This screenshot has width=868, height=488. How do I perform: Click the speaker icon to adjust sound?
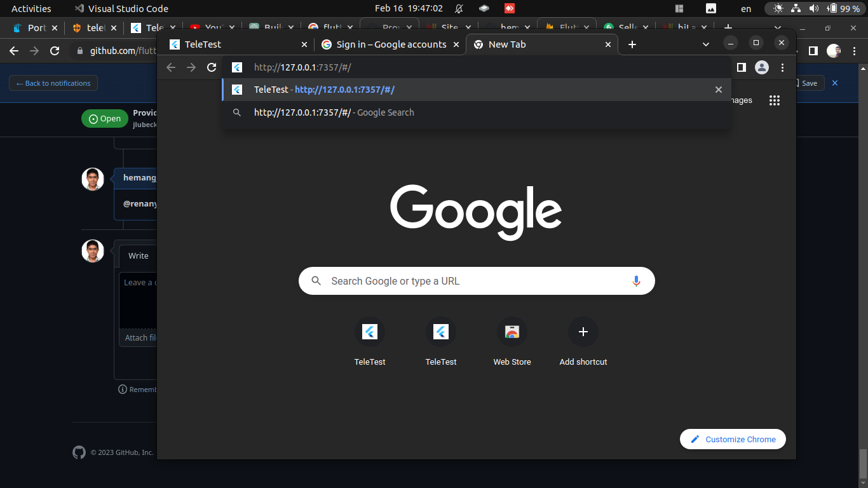(x=813, y=8)
